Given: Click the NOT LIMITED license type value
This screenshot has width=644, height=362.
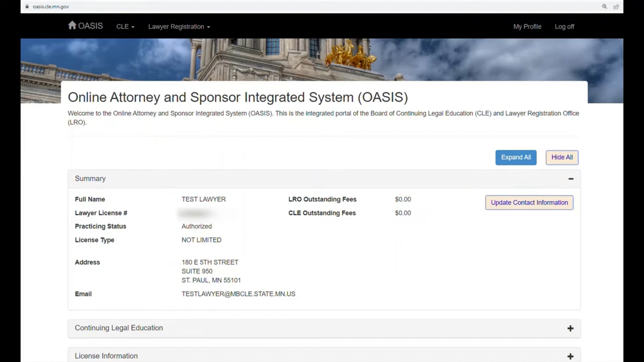Looking at the screenshot, I should (x=202, y=240).
